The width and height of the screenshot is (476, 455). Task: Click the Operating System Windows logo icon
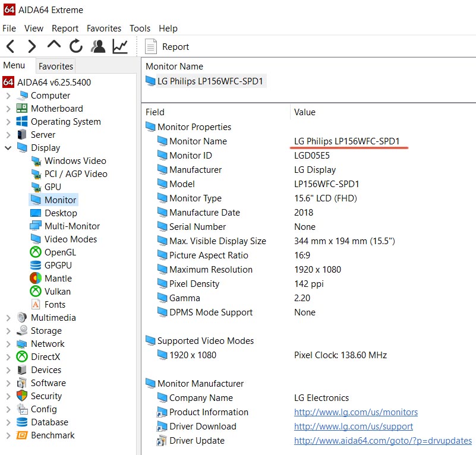(22, 121)
